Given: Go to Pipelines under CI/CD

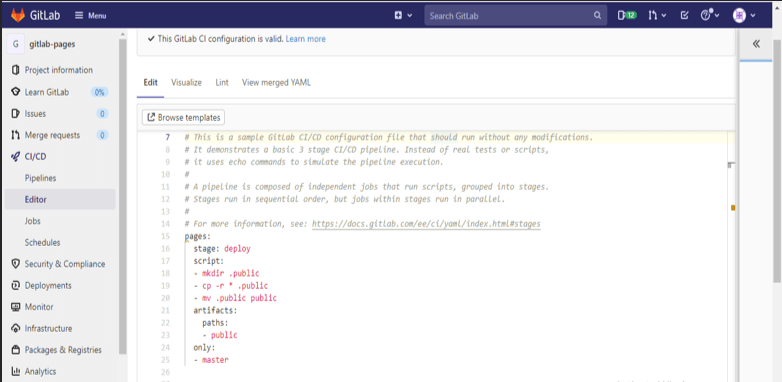Looking at the screenshot, I should click(x=40, y=178).
